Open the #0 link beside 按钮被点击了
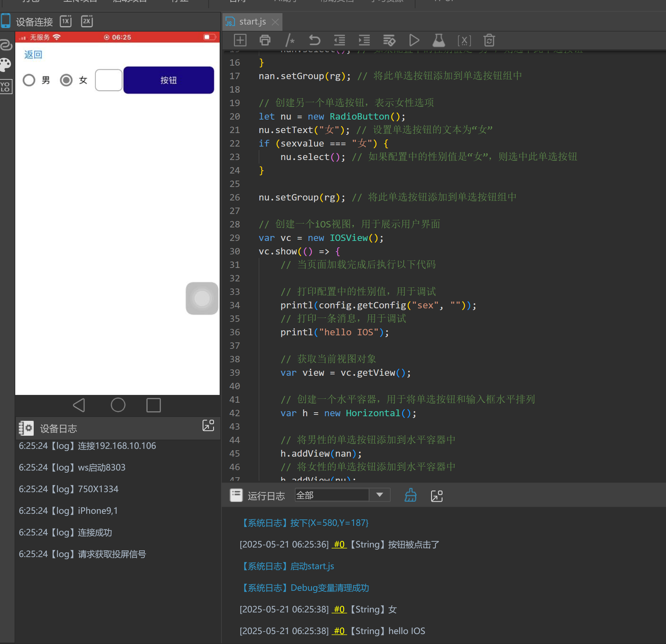666x644 pixels. point(339,544)
